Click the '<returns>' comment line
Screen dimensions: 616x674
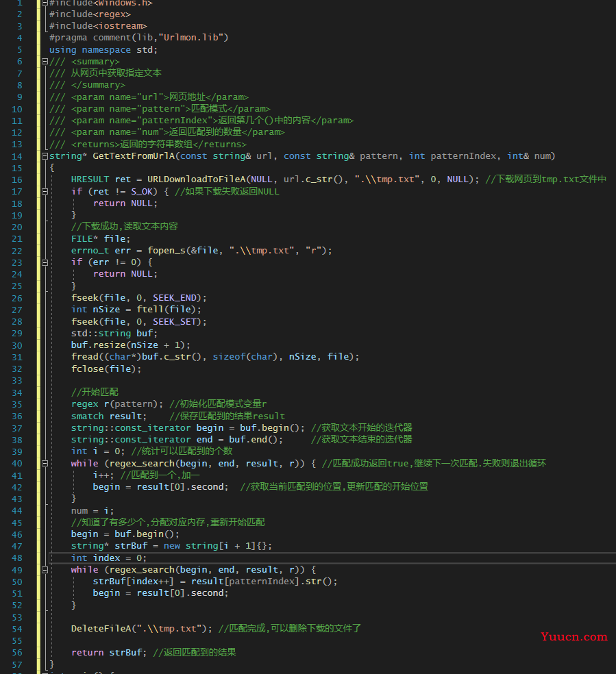[148, 144]
